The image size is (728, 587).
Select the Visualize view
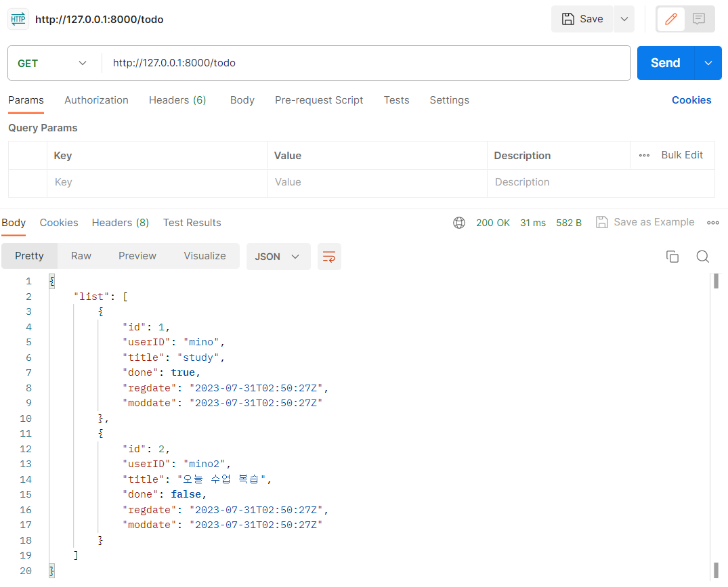point(205,256)
